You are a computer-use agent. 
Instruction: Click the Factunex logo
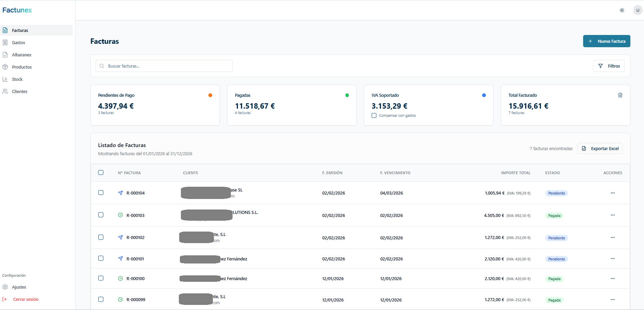17,10
